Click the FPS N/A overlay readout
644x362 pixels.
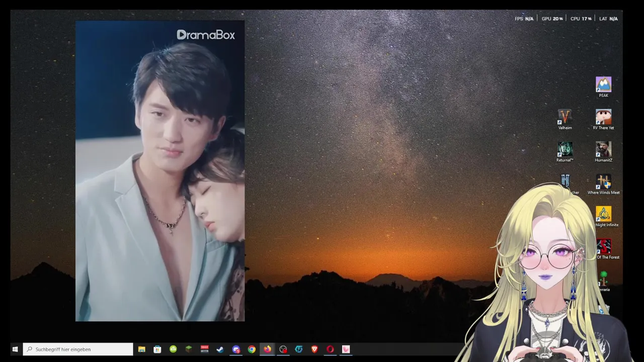click(524, 19)
